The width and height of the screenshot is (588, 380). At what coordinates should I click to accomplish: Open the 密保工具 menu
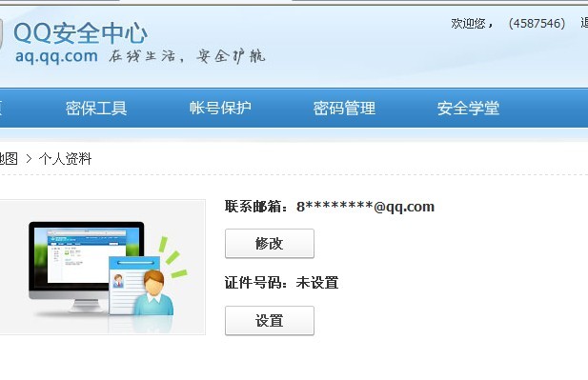tap(96, 108)
